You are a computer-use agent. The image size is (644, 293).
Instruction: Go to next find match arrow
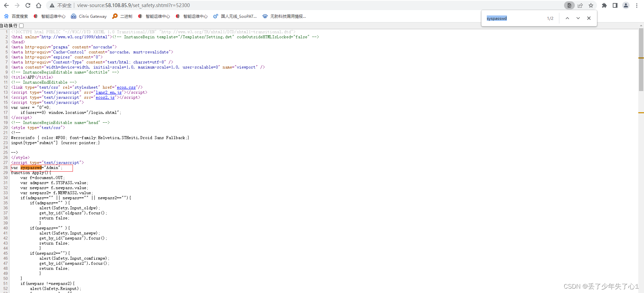(578, 18)
